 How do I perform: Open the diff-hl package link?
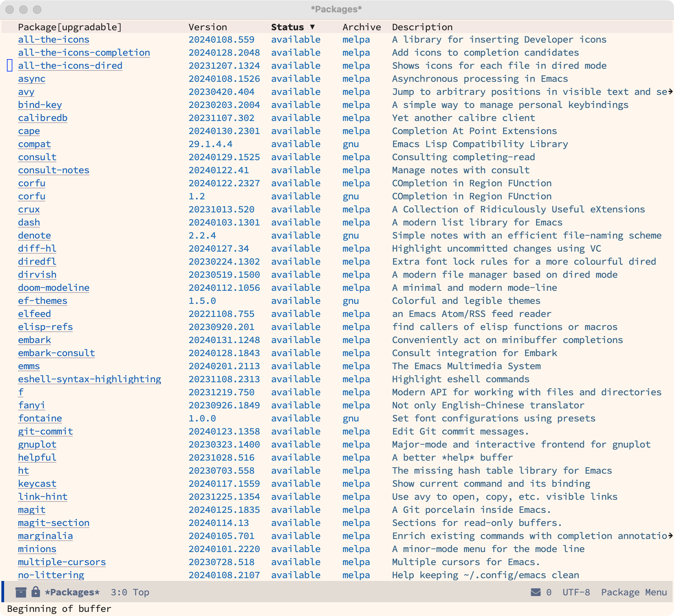click(x=37, y=249)
